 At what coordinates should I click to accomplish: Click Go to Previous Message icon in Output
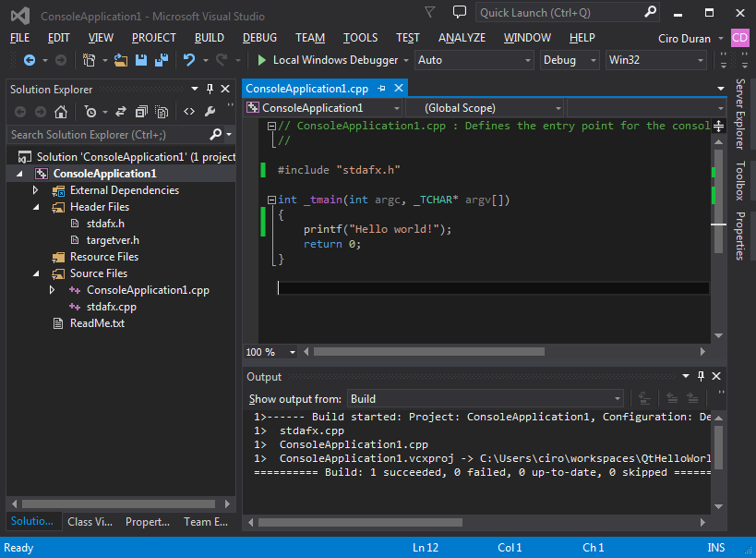tap(672, 399)
